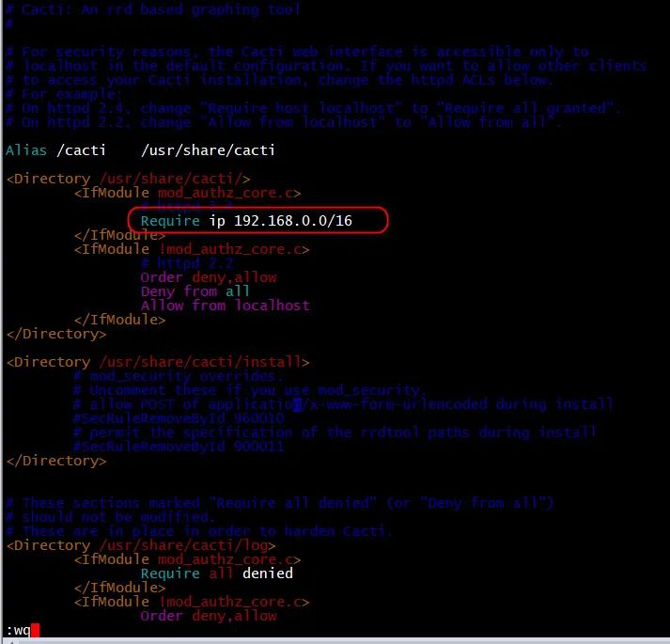
Task: Click the 'On httpd 2.4, change' comment line
Action: 313,108
